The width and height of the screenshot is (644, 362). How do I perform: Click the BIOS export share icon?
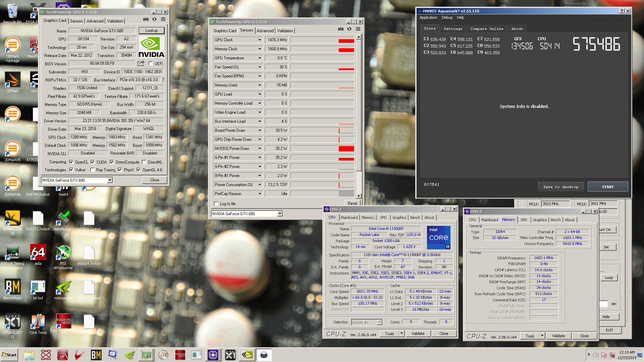pos(141,63)
